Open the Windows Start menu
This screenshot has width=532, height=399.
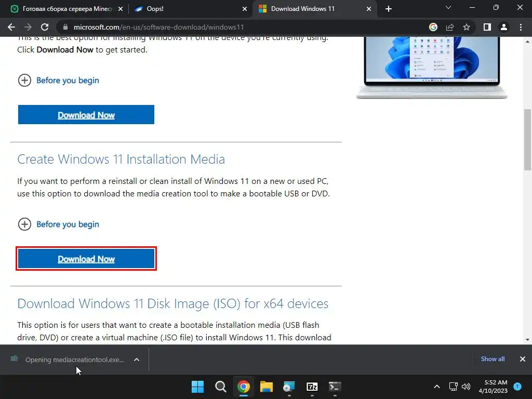point(197,387)
